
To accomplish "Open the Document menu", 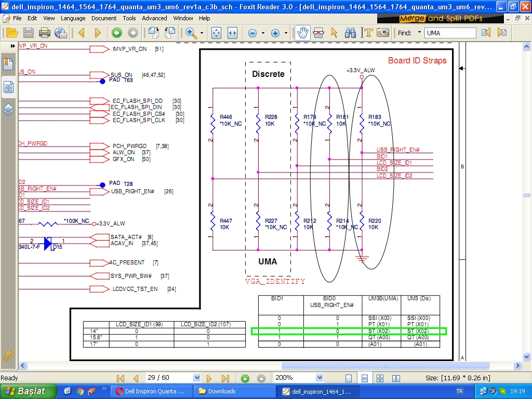I will tap(104, 18).
